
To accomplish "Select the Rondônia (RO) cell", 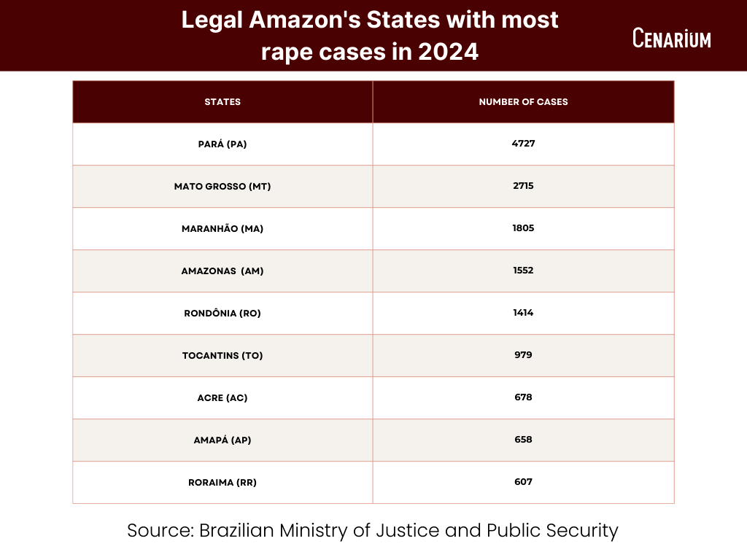I will [222, 314].
